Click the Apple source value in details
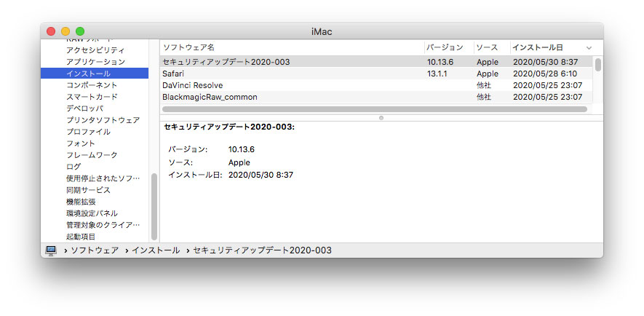The width and height of the screenshot is (644, 316). 239,162
